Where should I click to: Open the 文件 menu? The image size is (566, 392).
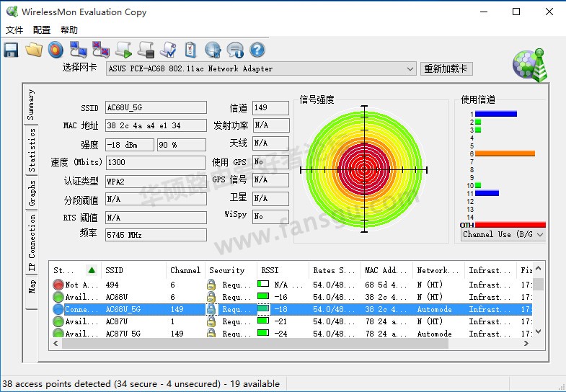point(14,30)
